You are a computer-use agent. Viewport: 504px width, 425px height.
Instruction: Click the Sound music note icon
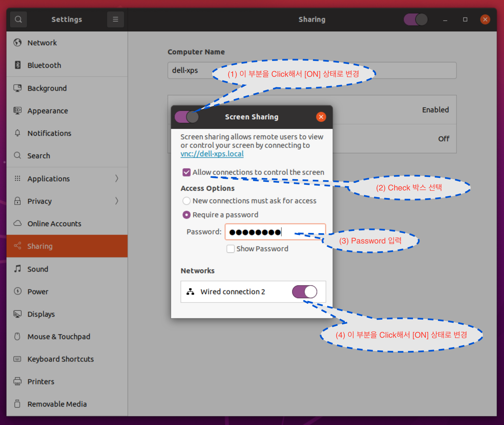(x=17, y=269)
